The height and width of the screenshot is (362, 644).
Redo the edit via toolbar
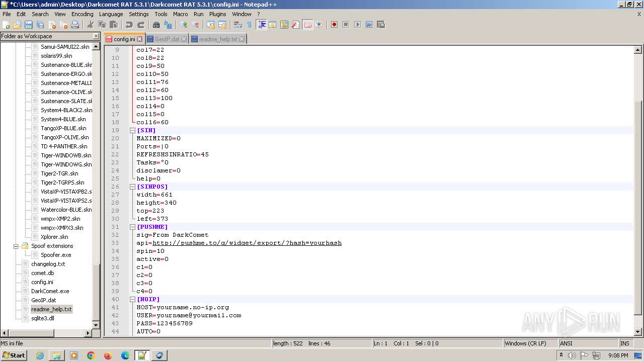point(141,25)
